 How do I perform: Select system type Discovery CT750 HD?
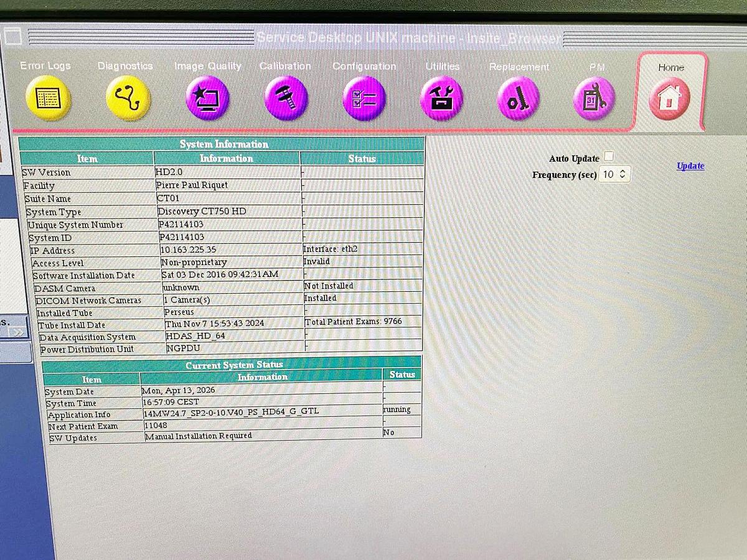(x=202, y=211)
